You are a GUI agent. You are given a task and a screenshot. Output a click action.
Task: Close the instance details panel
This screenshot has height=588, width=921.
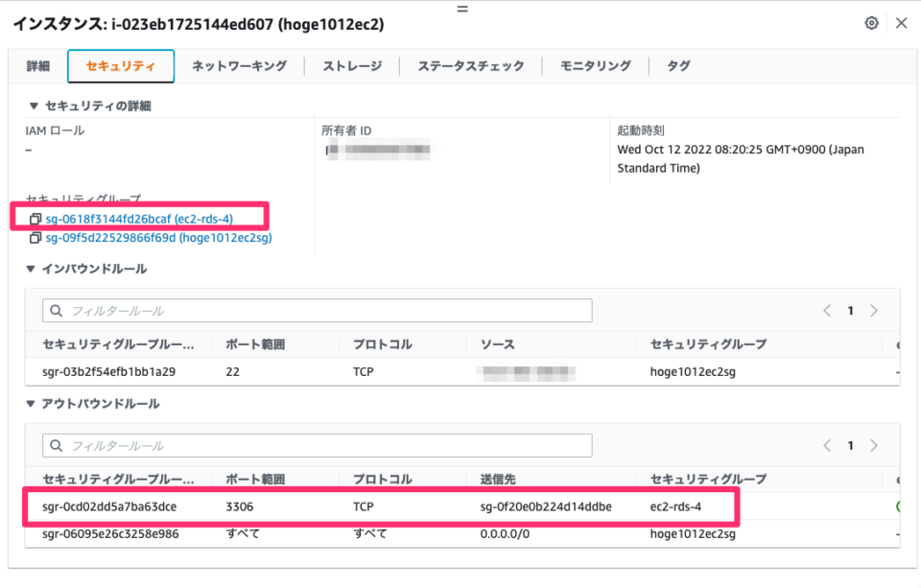(x=901, y=23)
